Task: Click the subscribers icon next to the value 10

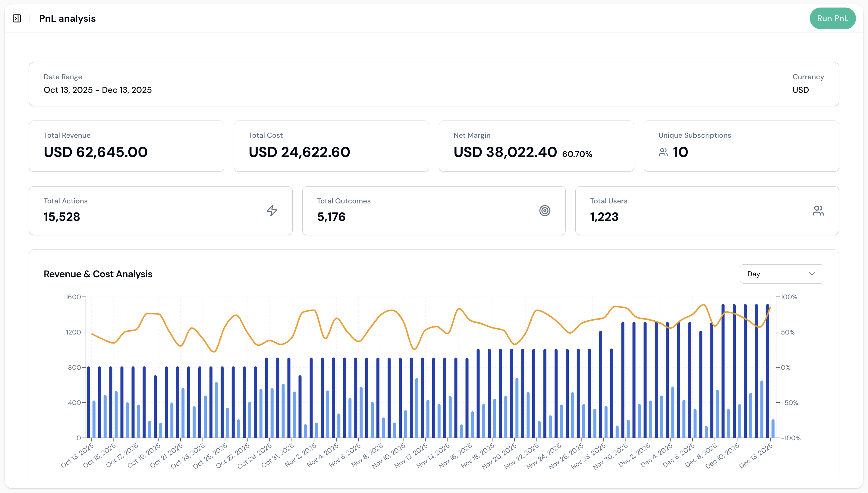Action: click(663, 152)
